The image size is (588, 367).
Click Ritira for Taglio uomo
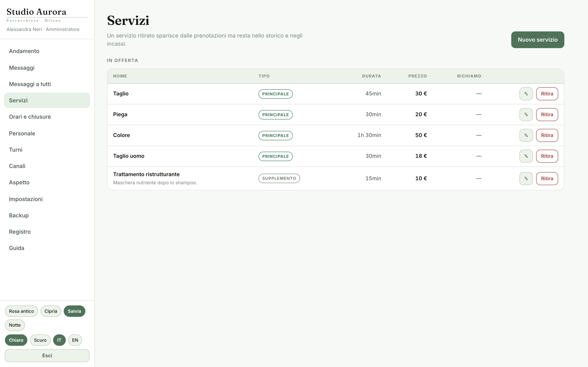point(547,156)
